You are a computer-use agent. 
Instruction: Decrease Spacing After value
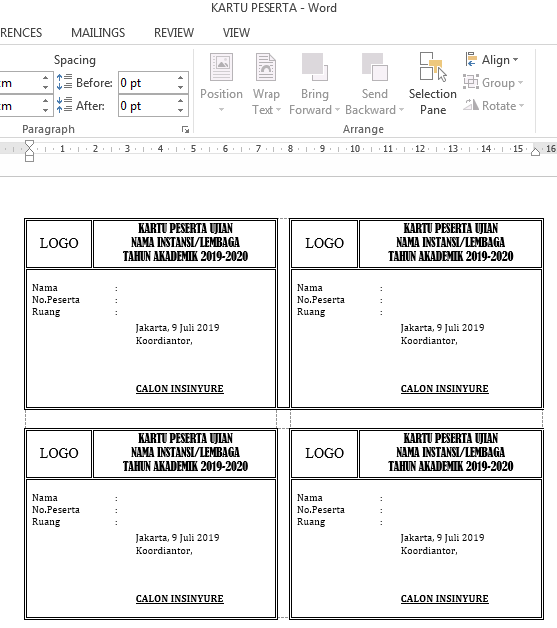pyautogui.click(x=181, y=110)
